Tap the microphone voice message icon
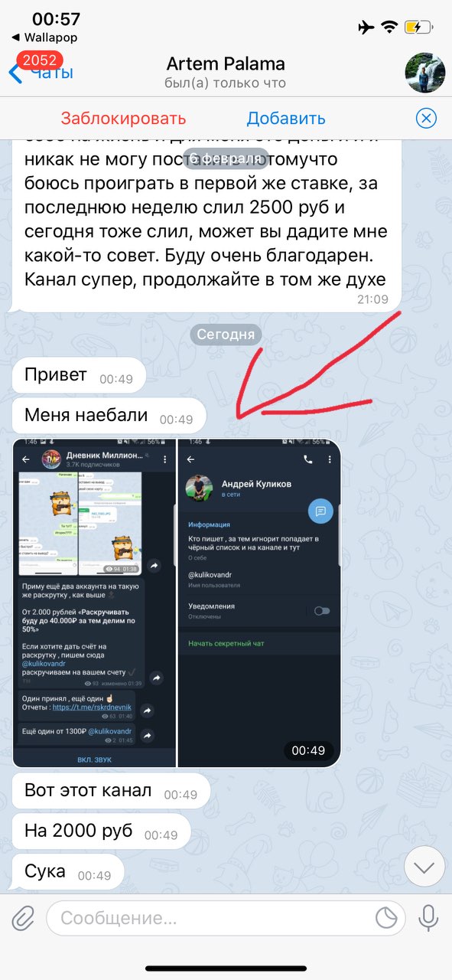 [x=428, y=918]
